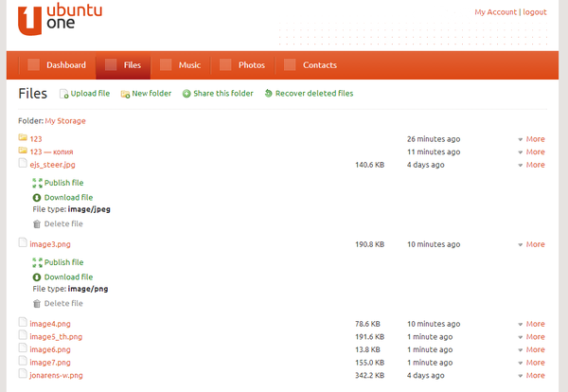Click the Upload file link text
The width and height of the screenshot is (568, 392).
[x=90, y=94]
